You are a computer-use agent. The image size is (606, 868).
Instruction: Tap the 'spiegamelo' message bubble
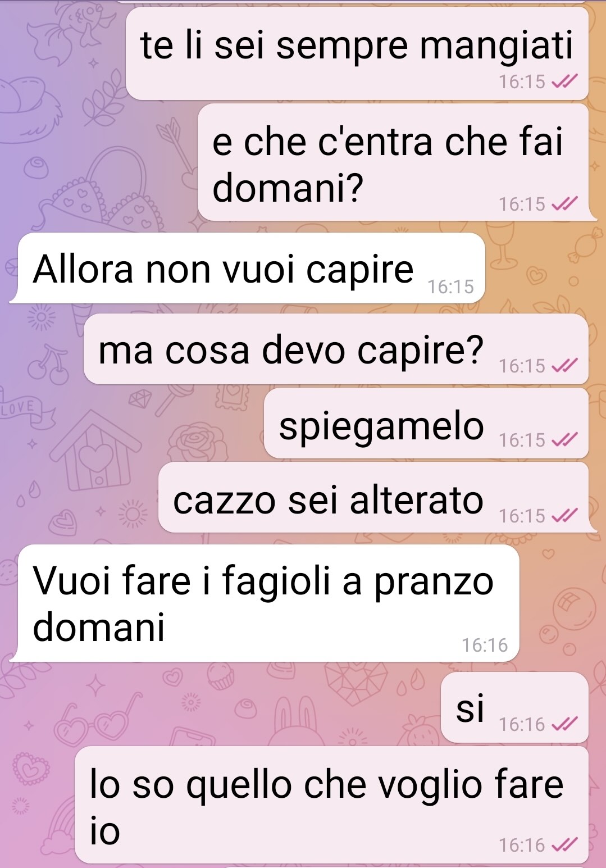pyautogui.click(x=426, y=423)
